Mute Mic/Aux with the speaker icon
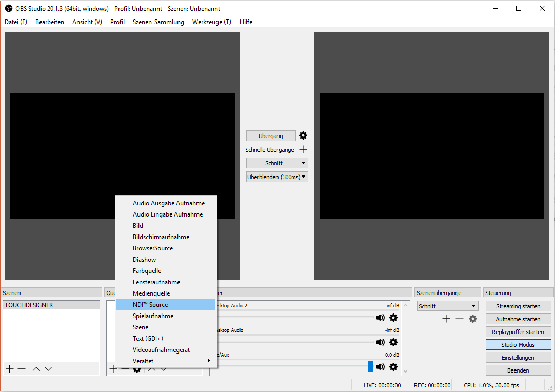 click(381, 367)
